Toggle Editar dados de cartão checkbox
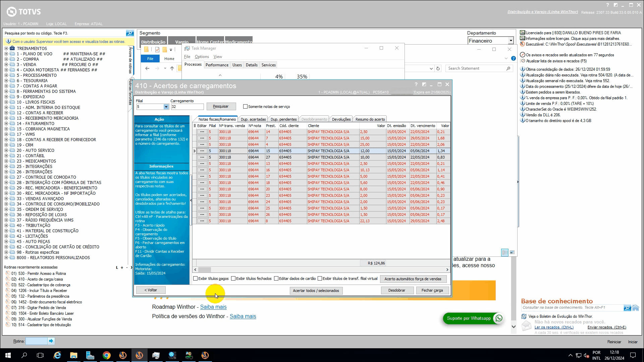The image size is (644, 362). click(x=276, y=279)
